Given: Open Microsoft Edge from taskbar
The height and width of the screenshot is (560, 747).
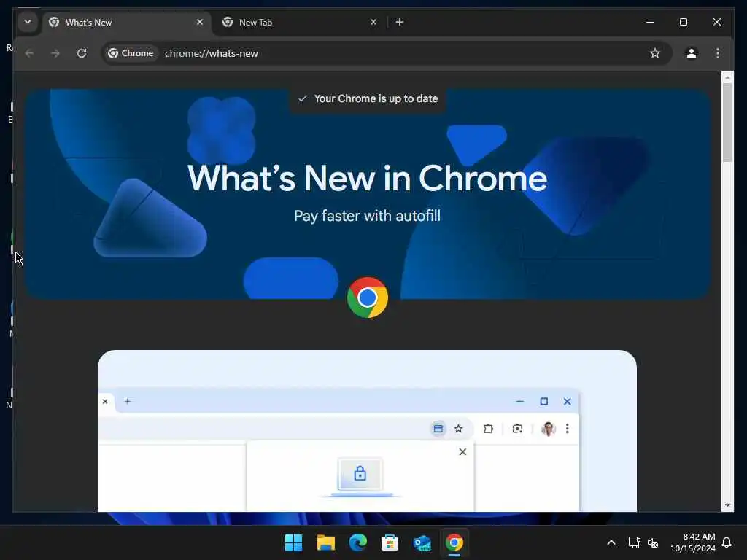Looking at the screenshot, I should (357, 542).
